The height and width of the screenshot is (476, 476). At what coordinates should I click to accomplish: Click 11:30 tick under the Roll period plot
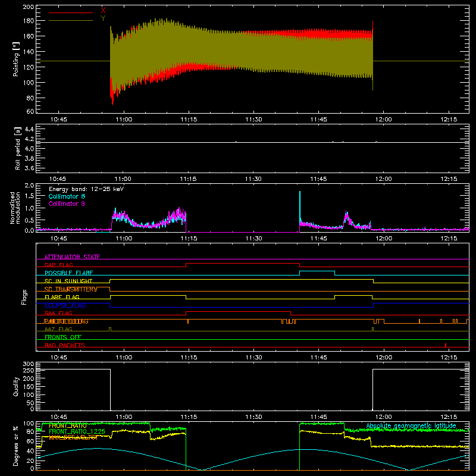(253, 179)
